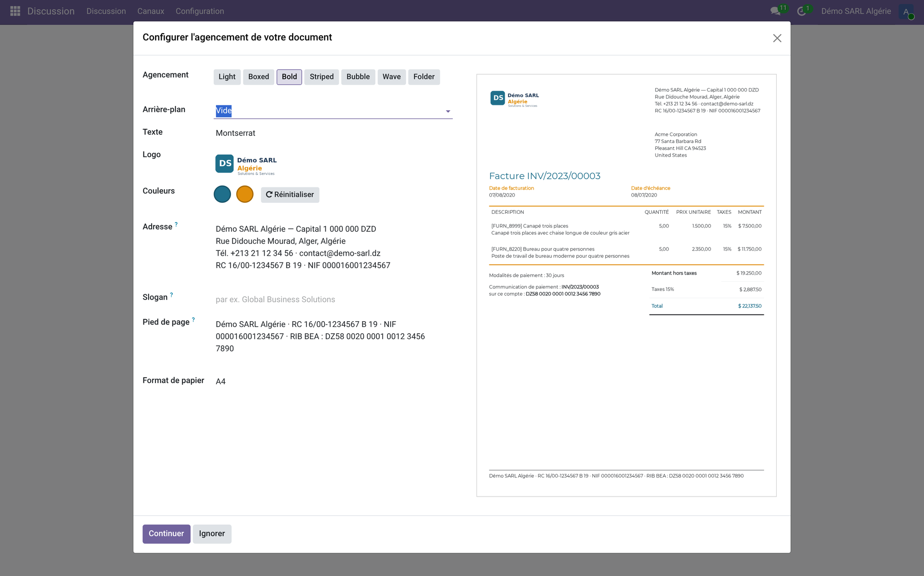Select the Folder layout
This screenshot has height=576, width=924.
click(423, 77)
